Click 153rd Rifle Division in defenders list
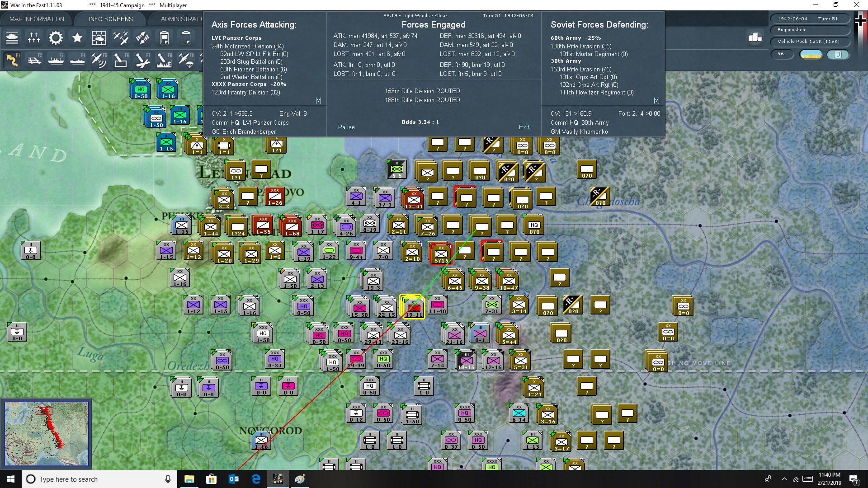Screen dimensions: 868x488 581,70
